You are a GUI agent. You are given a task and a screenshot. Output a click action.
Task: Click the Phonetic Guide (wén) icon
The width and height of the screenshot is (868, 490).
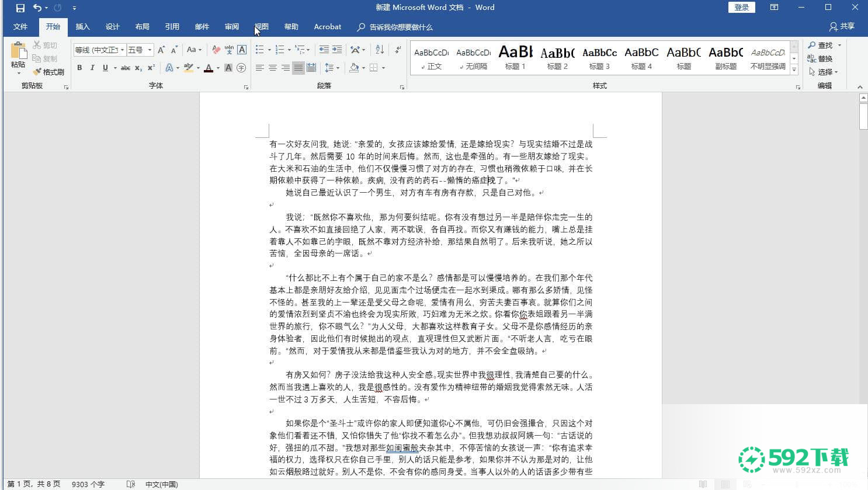click(229, 50)
